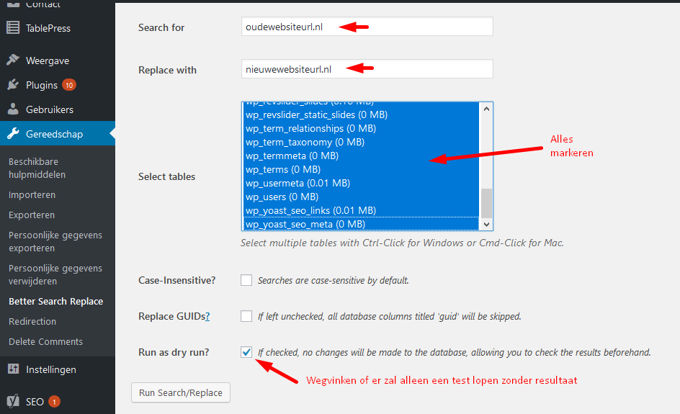
Task: Click the table list scroll up arrow
Action: point(486,109)
